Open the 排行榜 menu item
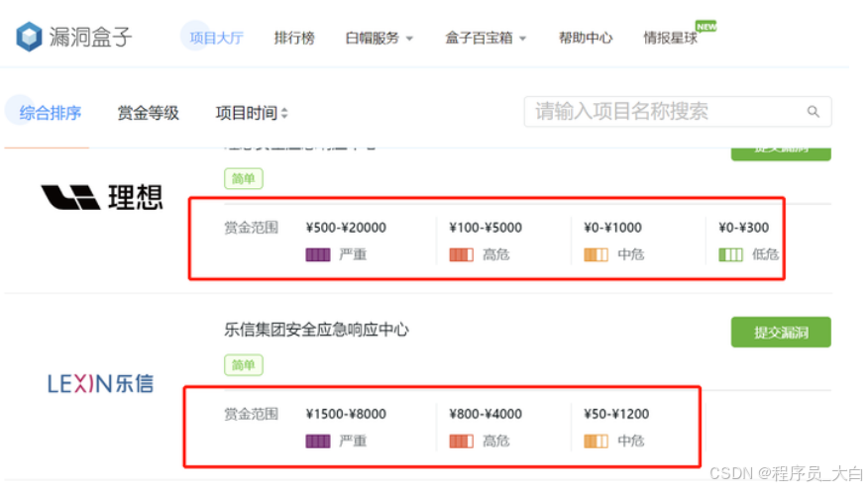Viewport: 868px width, 488px height. tap(294, 38)
